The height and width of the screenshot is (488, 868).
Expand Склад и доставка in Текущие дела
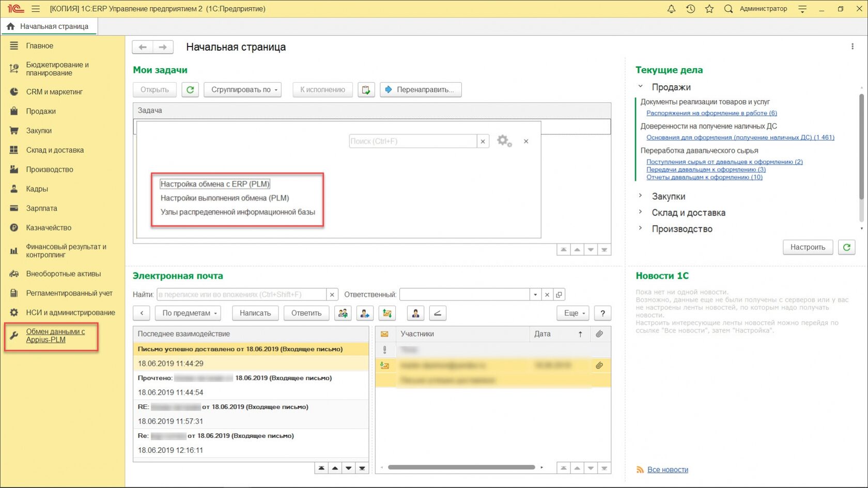(x=640, y=212)
